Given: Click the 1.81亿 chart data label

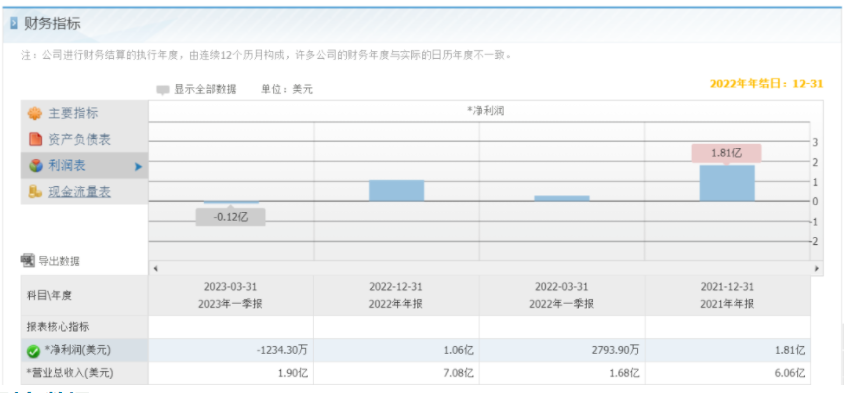Looking at the screenshot, I should (726, 153).
